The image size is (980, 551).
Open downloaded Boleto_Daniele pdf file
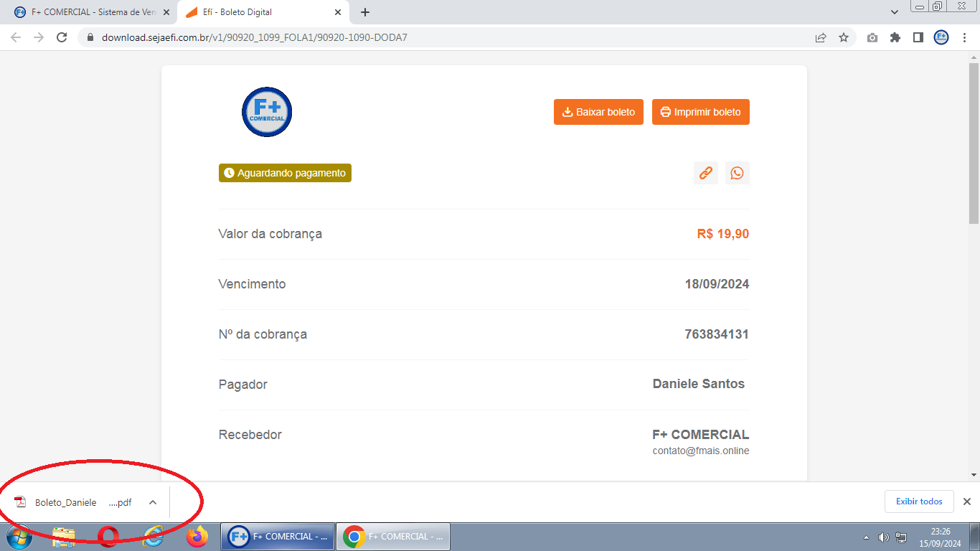pos(75,502)
